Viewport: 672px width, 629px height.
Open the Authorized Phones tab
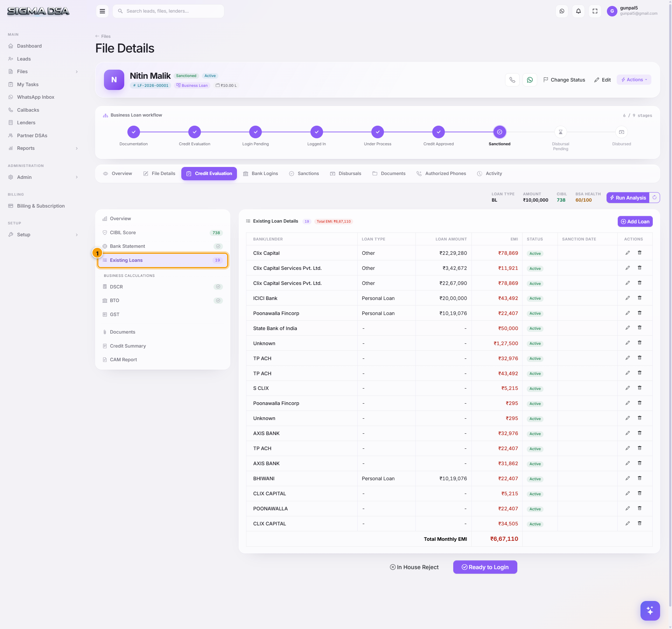click(x=441, y=174)
